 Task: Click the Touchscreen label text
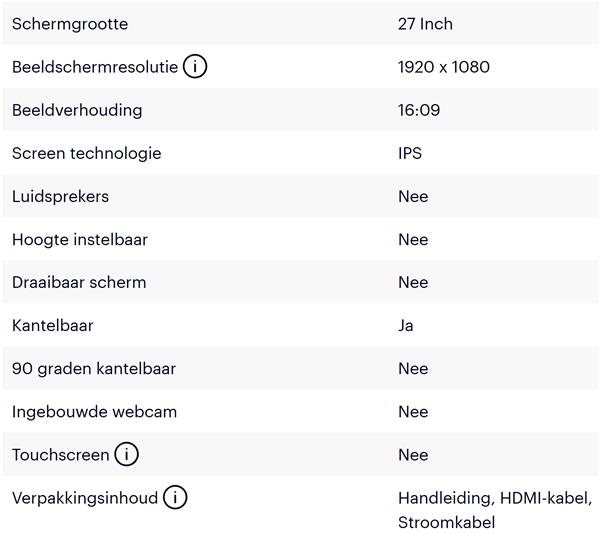(61, 455)
